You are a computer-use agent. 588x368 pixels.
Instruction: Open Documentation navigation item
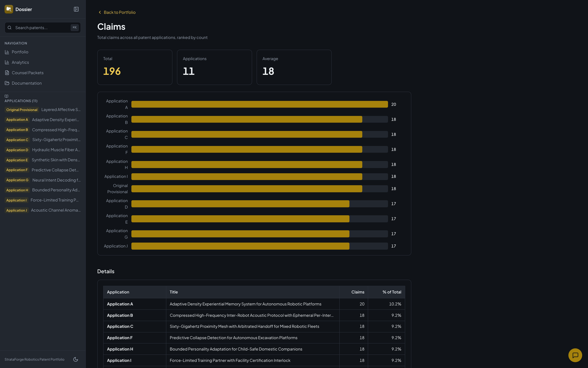click(x=43, y=83)
